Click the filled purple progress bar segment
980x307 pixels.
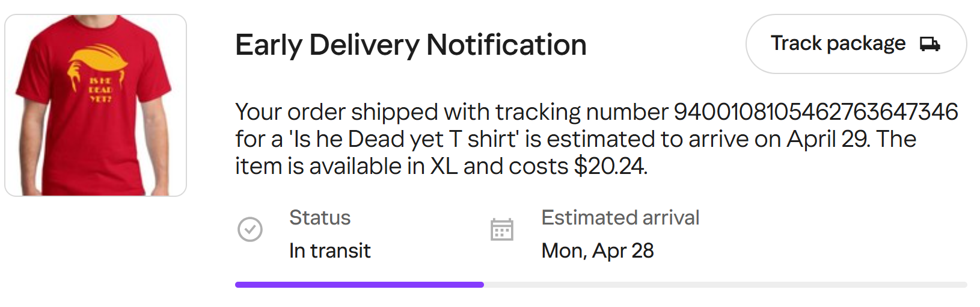tap(359, 285)
